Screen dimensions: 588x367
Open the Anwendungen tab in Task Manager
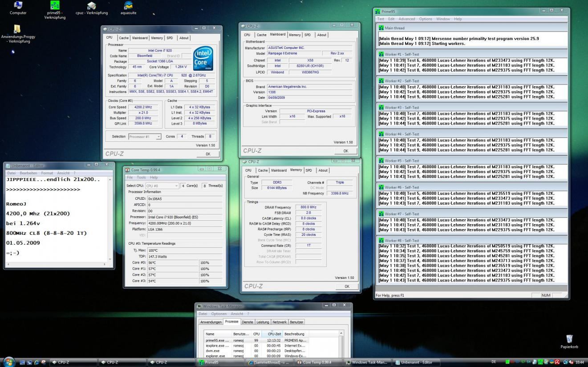pos(211,322)
